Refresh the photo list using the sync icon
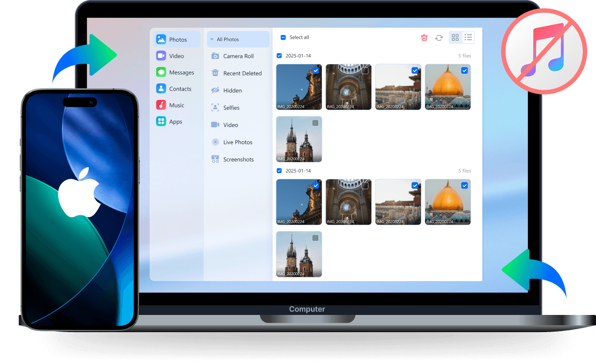Image resolution: width=596 pixels, height=364 pixels. point(439,37)
